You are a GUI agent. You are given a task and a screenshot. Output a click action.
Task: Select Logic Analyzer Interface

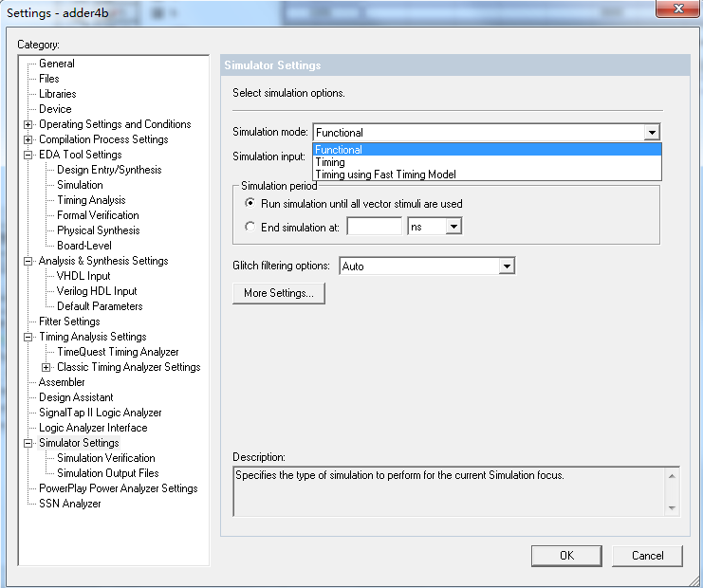click(x=93, y=428)
